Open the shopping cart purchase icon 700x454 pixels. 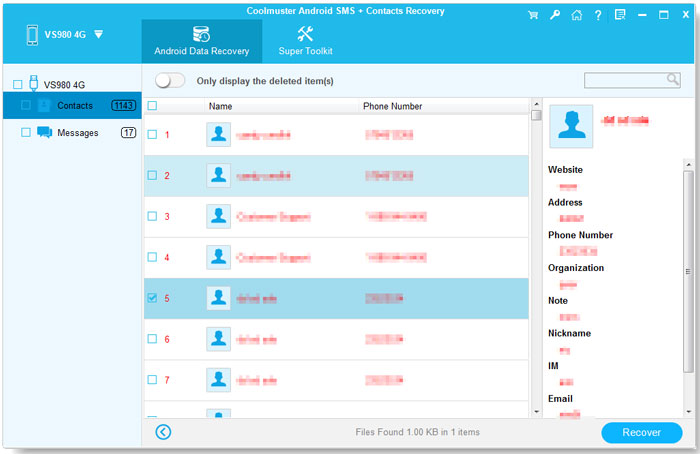click(533, 15)
